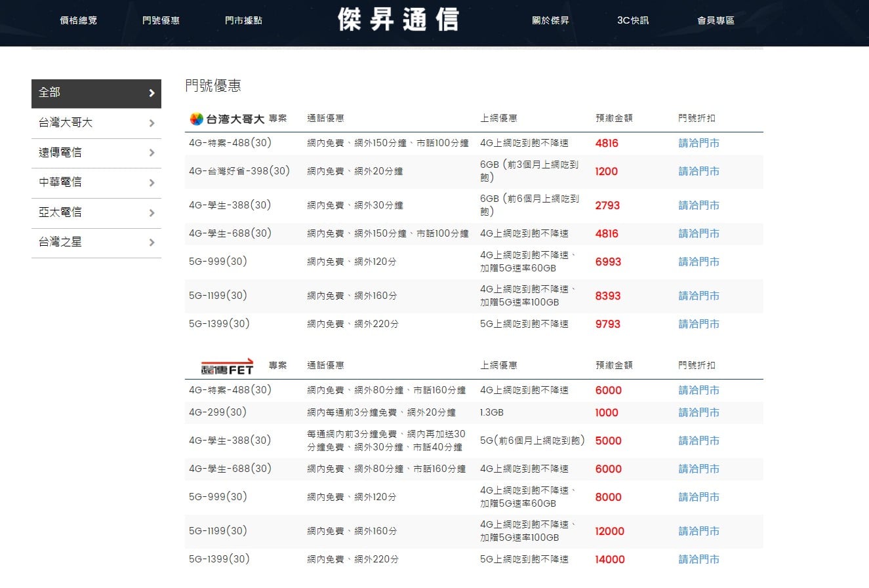Select 亞太電信 in the sidebar
The image size is (869, 588).
pos(96,213)
